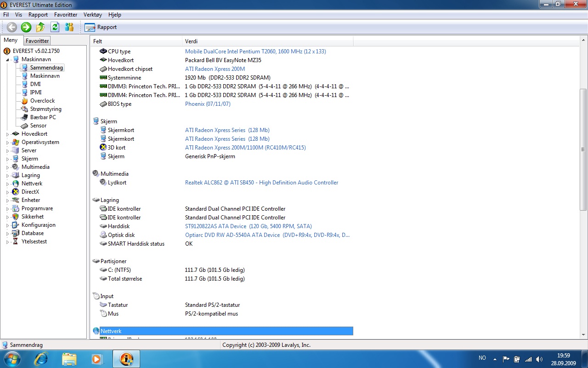Click the Bærbar PC laptop icon

[24, 117]
